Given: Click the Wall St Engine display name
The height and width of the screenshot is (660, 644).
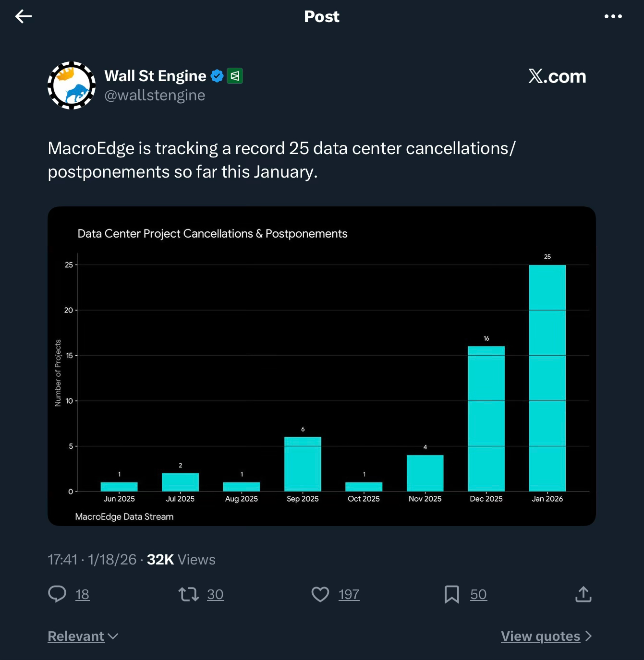Looking at the screenshot, I should pyautogui.click(x=155, y=76).
